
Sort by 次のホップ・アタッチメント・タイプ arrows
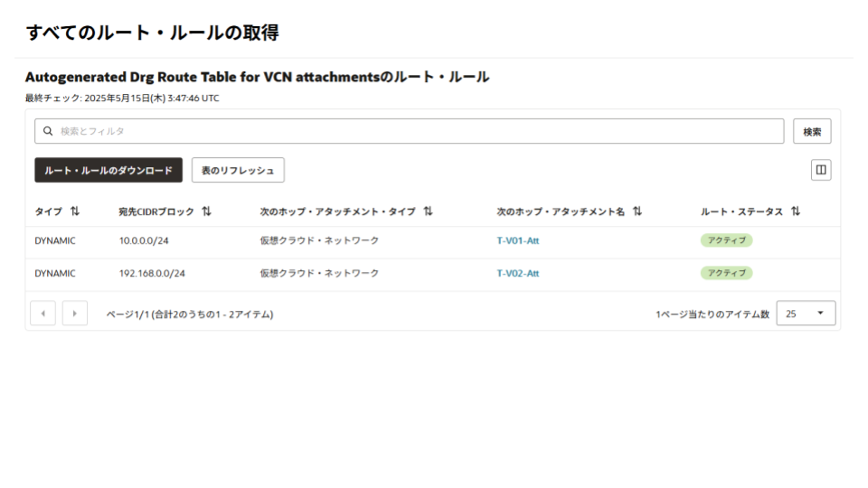coord(428,211)
